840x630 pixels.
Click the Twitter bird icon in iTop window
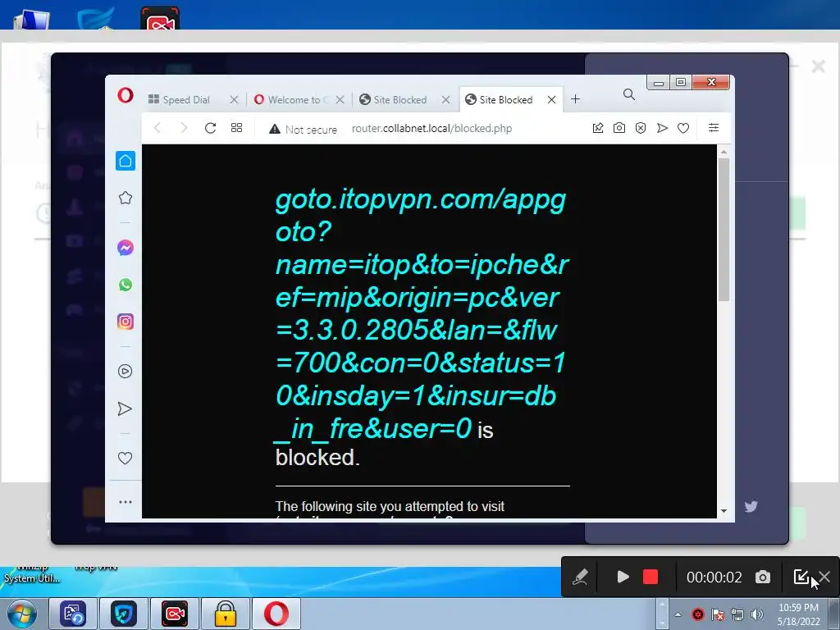tap(751, 506)
